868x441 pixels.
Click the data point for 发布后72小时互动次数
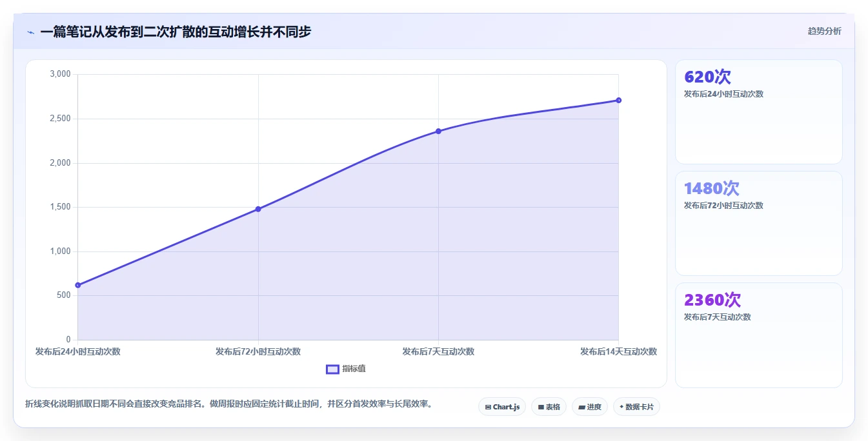[258, 209]
